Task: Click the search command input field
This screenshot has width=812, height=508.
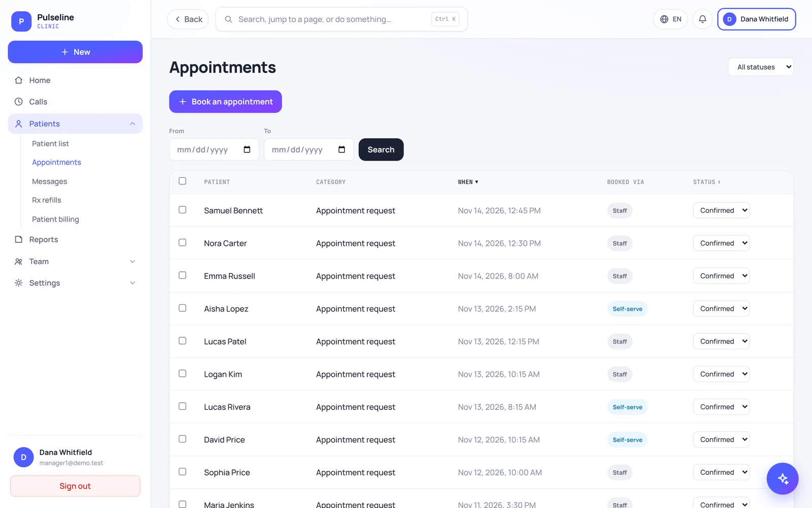Action: (342, 19)
